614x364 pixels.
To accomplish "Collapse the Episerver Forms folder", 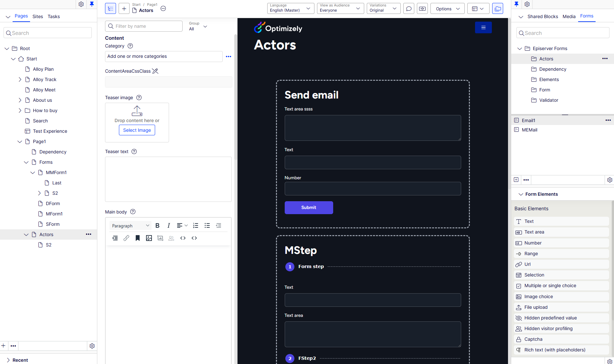I will [520, 48].
